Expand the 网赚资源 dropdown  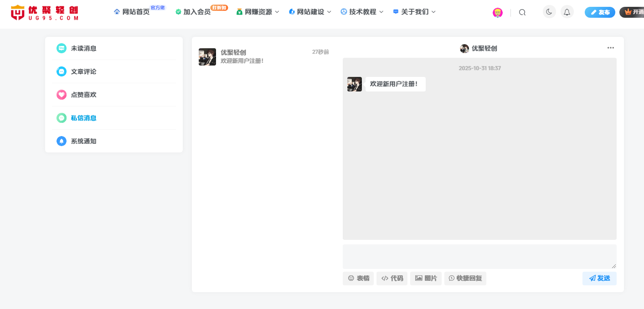258,11
